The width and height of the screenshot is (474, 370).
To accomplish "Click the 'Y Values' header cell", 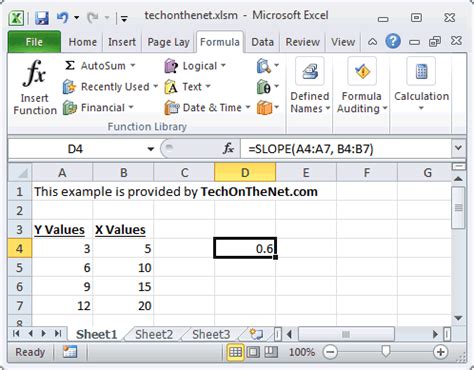I will tap(62, 230).
